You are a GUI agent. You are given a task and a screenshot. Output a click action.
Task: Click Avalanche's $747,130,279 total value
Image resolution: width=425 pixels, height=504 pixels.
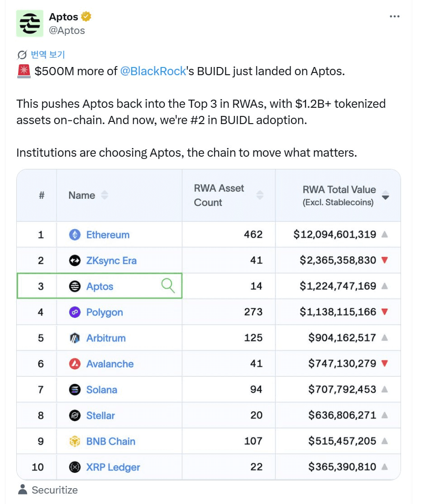(342, 364)
